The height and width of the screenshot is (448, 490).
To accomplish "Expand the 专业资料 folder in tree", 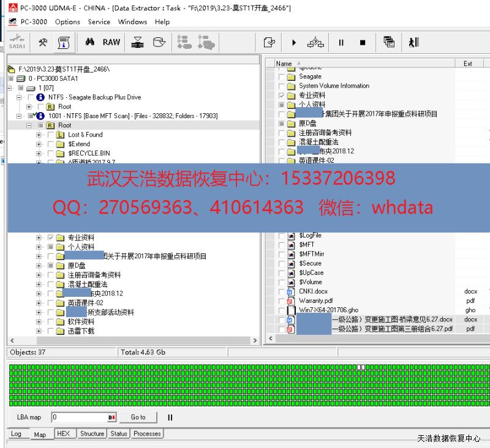I will click(x=39, y=237).
